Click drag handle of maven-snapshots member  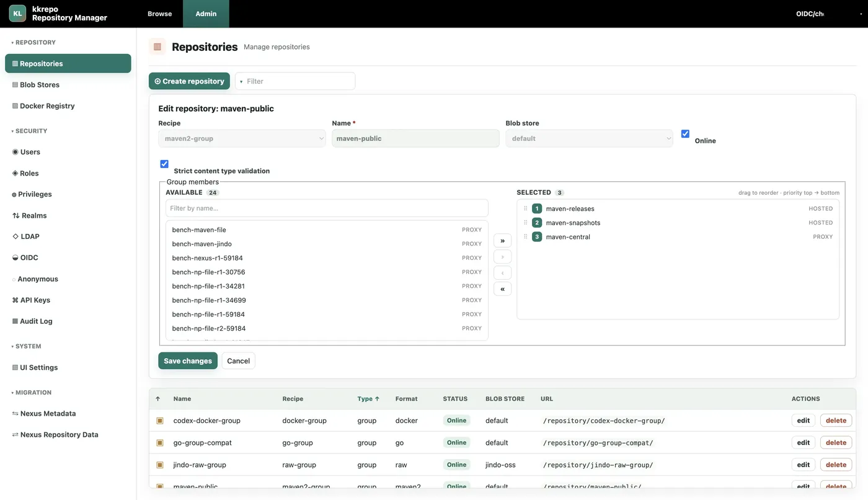coord(526,223)
